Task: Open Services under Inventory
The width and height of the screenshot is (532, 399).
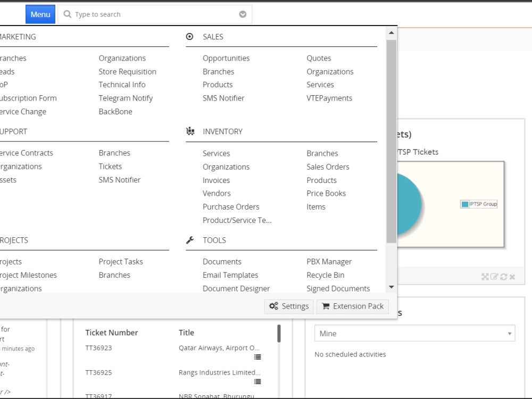Action: (216, 153)
